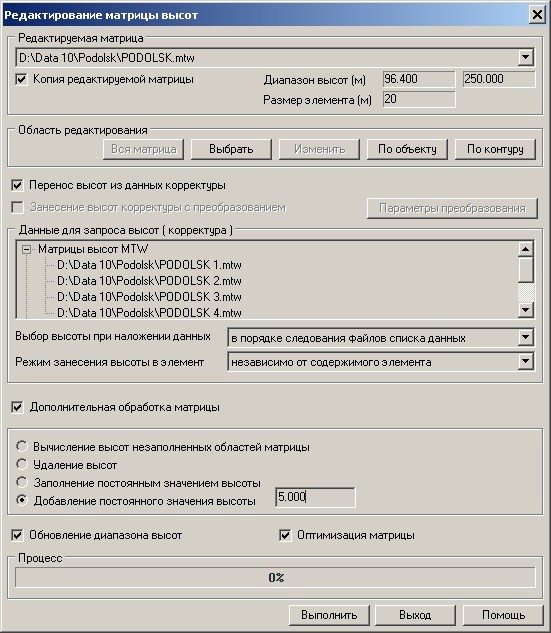Toggle 'Копия редактируемой матрицы' checkbox
The image size is (551, 633).
(x=21, y=79)
